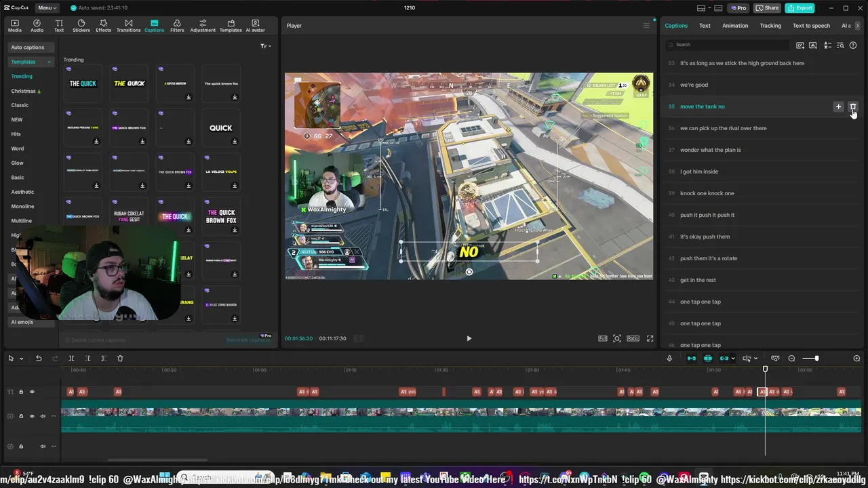
Task: Click the Split tool in timeline toolbar
Action: pyautogui.click(x=71, y=359)
